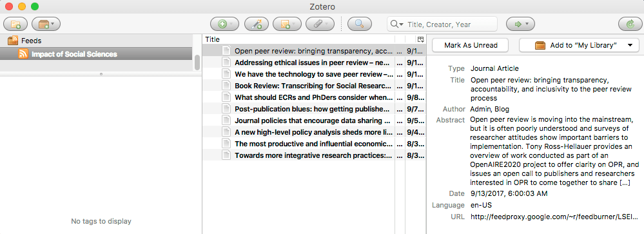Click document icon of 'Towards more integrative' row
This screenshot has width=644, height=234.
pyautogui.click(x=226, y=155)
